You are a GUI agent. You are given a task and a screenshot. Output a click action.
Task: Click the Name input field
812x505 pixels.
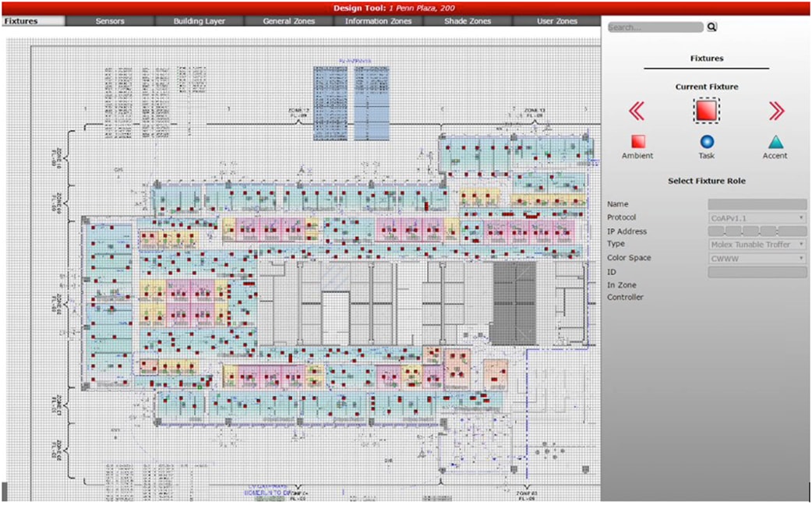[757, 205]
